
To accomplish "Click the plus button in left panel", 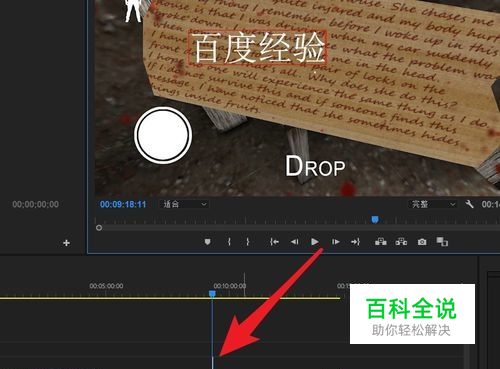I will pos(66,243).
